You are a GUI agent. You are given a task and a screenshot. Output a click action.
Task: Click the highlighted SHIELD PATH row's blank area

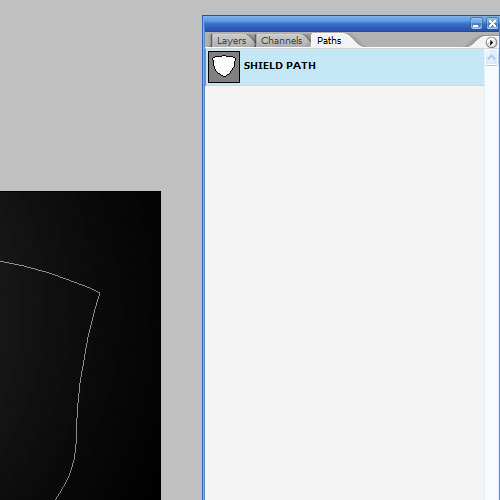(400, 67)
